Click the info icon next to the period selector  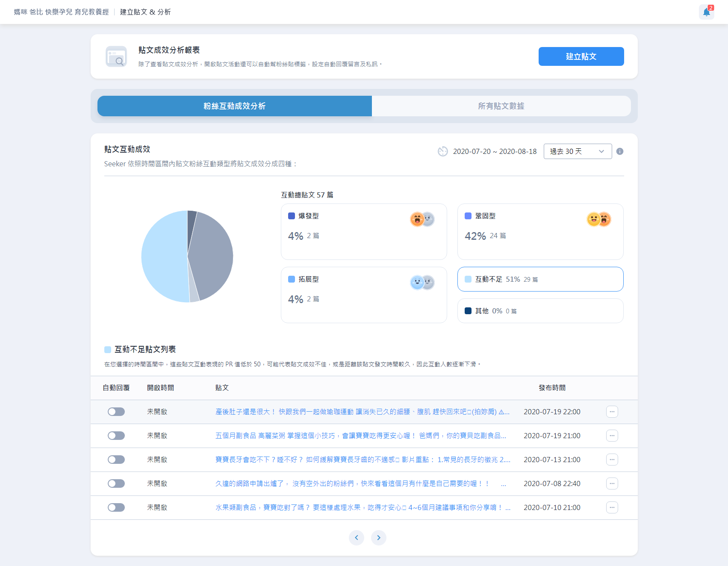point(620,151)
